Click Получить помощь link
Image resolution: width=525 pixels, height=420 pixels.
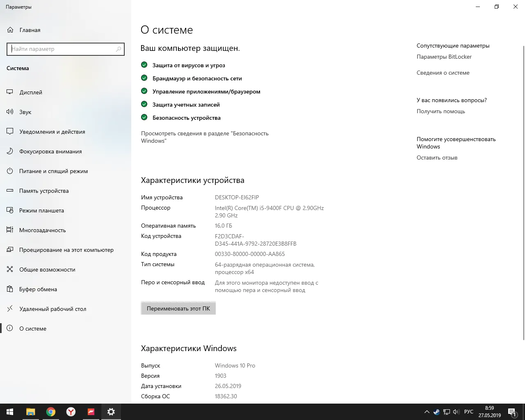tap(441, 111)
